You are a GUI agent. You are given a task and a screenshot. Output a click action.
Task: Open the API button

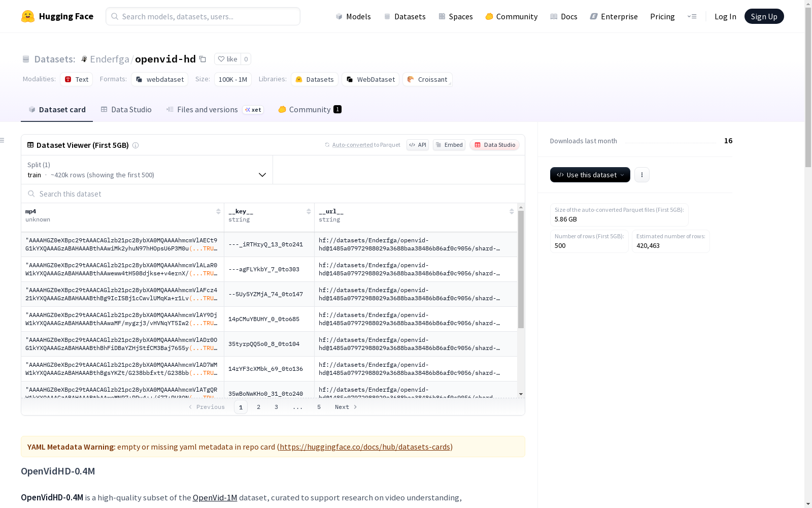point(418,145)
